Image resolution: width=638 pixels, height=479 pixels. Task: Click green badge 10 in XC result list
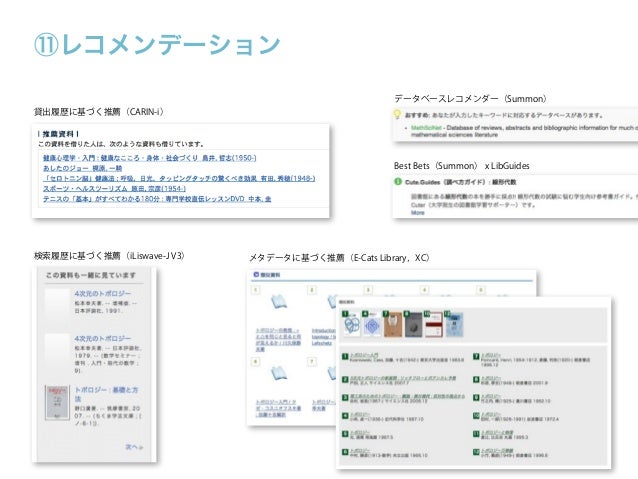point(476,416)
